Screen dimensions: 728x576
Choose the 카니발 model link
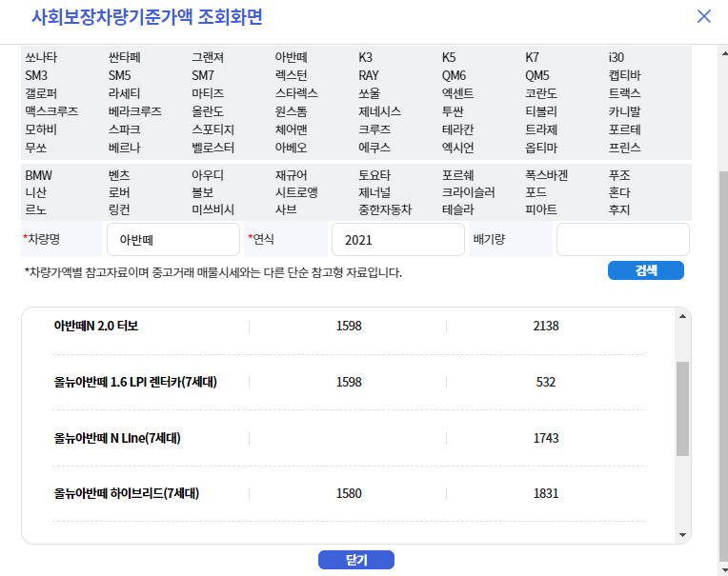coord(624,111)
